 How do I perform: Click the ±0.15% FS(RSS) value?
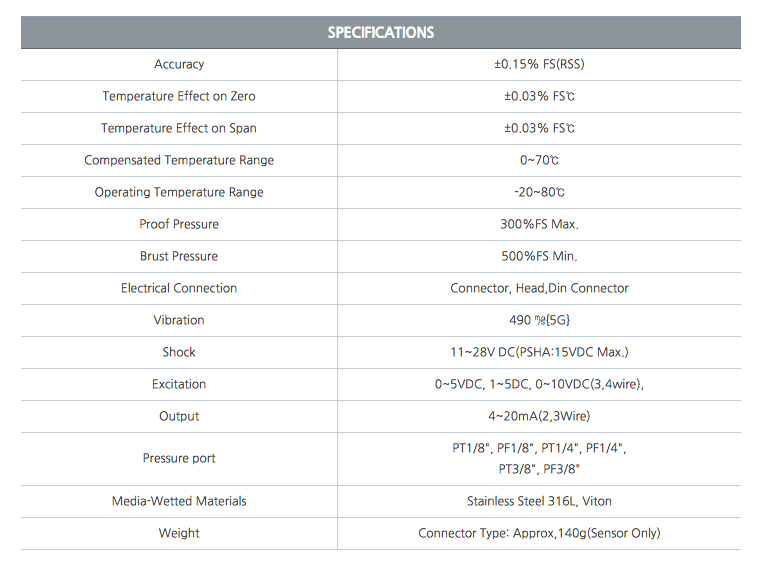point(539,64)
